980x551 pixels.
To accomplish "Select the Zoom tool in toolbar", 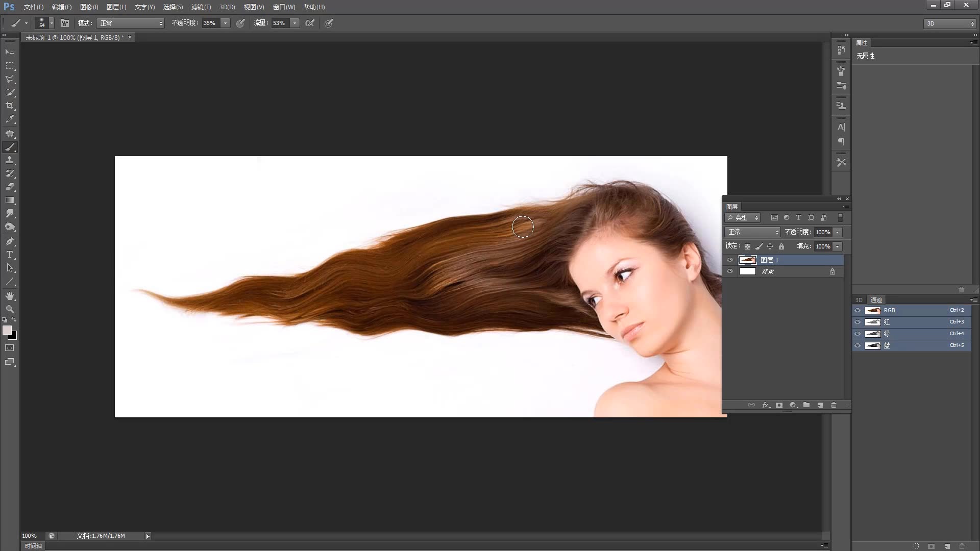I will (x=10, y=309).
